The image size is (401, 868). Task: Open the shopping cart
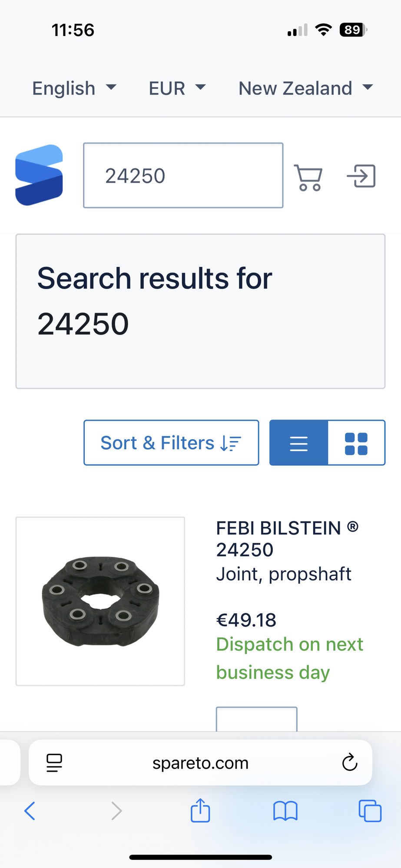[x=308, y=177]
